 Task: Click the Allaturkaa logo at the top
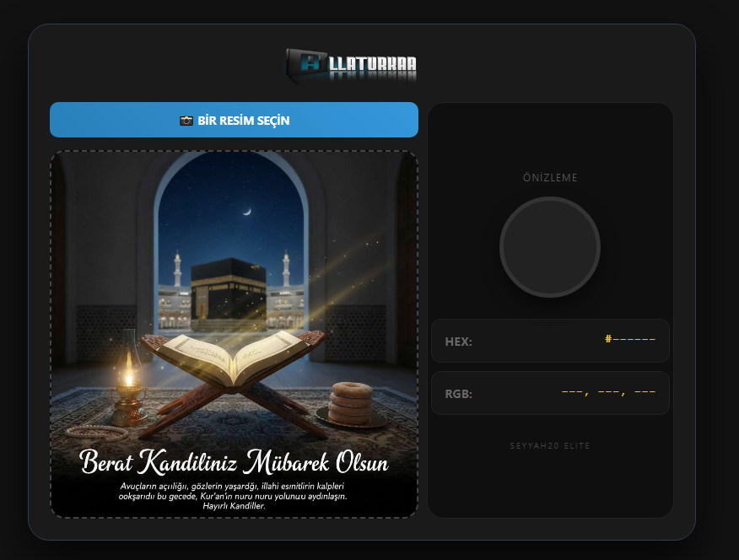pos(351,65)
